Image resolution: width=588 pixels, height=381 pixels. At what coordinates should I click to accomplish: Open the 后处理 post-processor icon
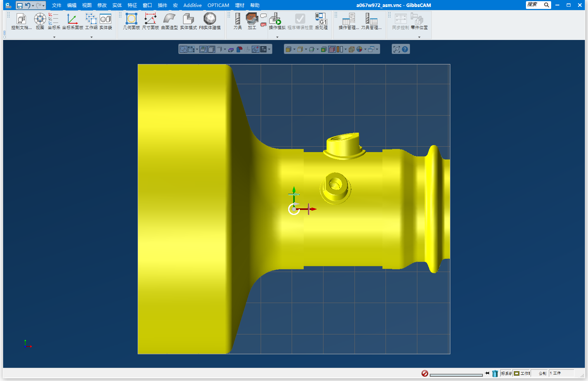(321, 21)
